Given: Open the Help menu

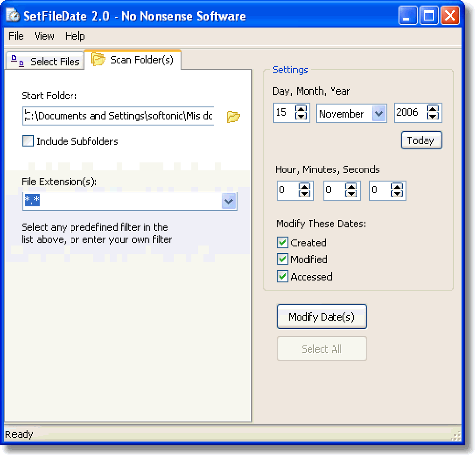Looking at the screenshot, I should [75, 36].
